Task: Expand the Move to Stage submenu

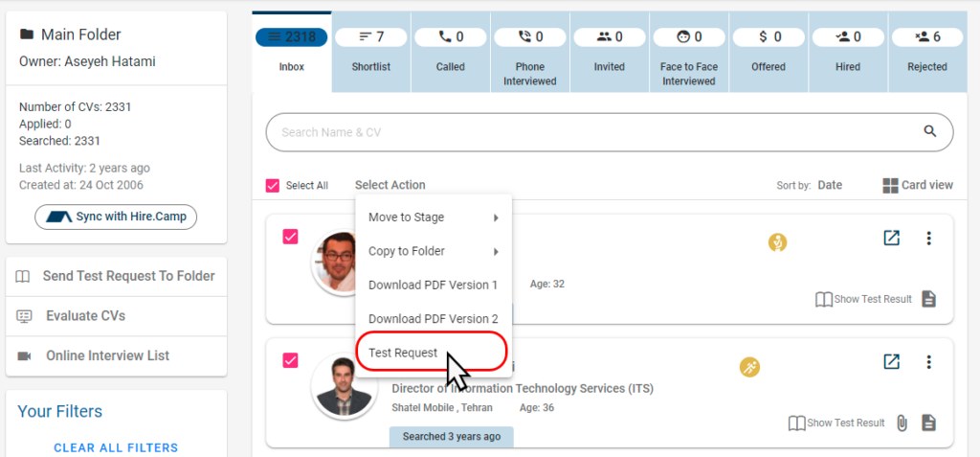Action: coord(434,217)
